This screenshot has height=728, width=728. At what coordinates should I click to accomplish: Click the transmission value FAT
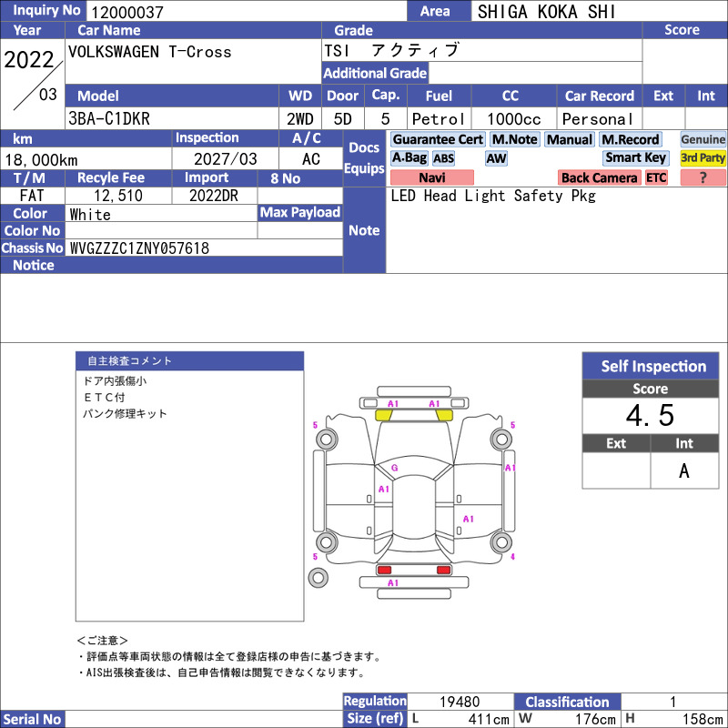[32, 196]
